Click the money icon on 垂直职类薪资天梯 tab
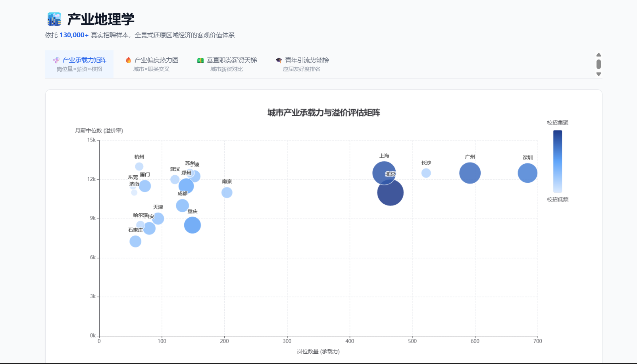637x364 pixels. pyautogui.click(x=200, y=61)
